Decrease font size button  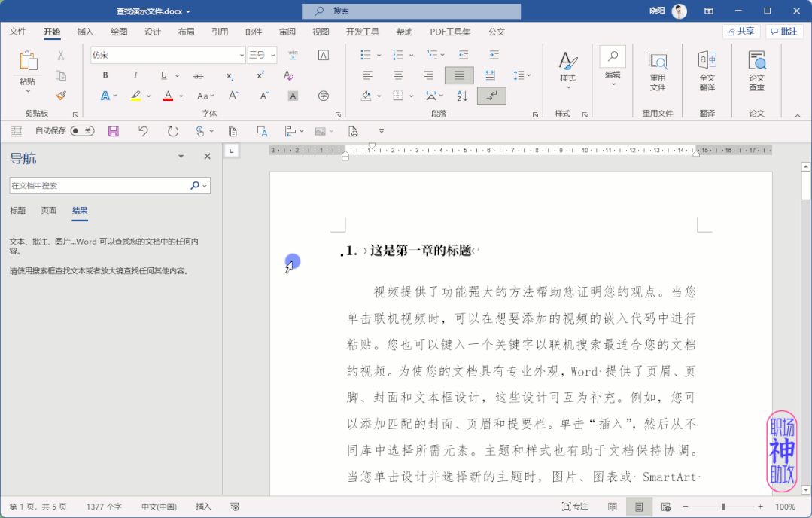(x=264, y=96)
